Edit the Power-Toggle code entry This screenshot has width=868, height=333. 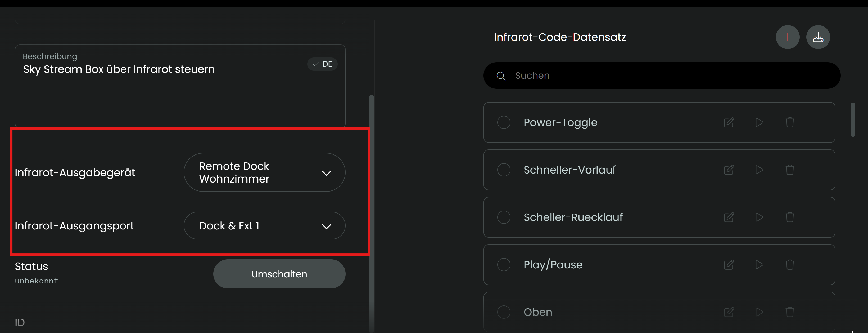pos(729,122)
